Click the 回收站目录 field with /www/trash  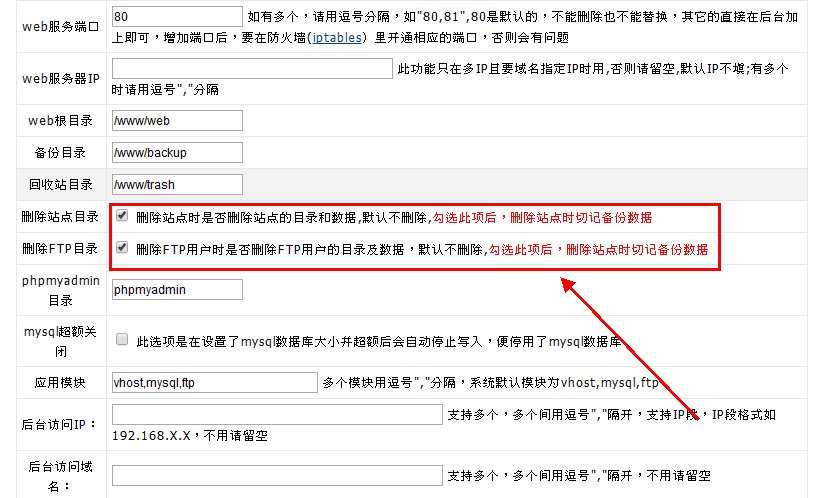click(x=177, y=185)
